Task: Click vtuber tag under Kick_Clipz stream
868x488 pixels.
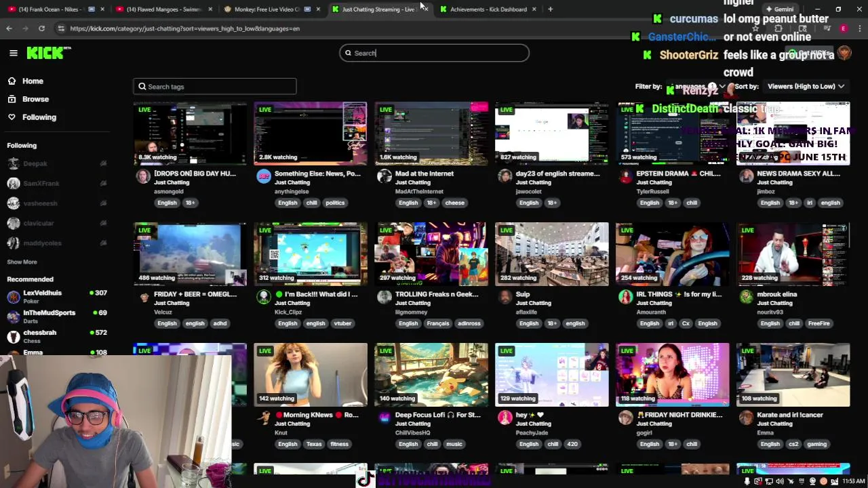Action: (x=342, y=323)
